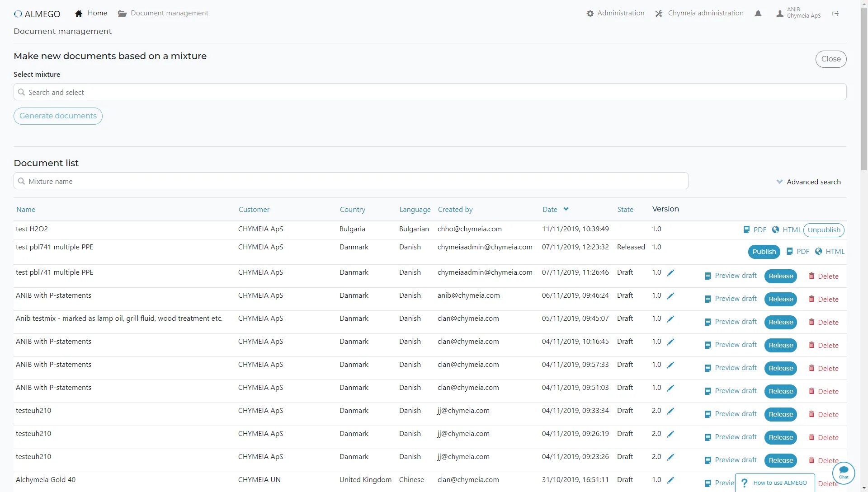
Task: Delete the 06/11/2019 ANIB draft
Action: click(824, 299)
